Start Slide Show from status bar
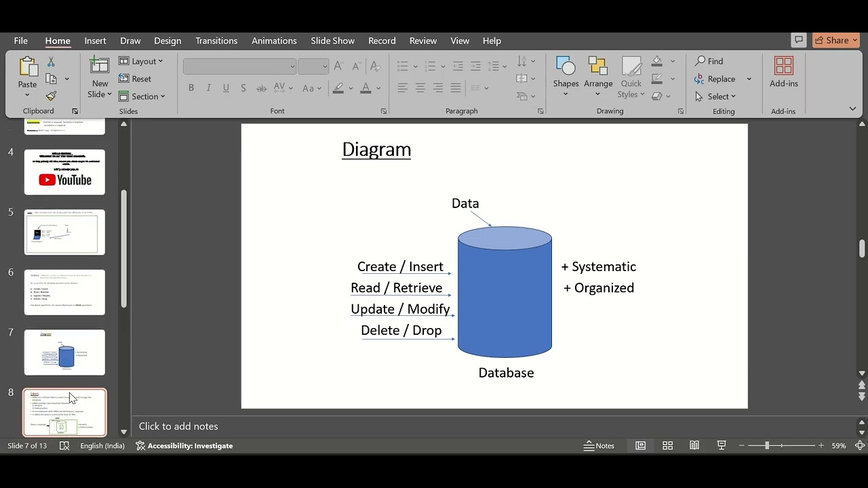 (x=722, y=445)
